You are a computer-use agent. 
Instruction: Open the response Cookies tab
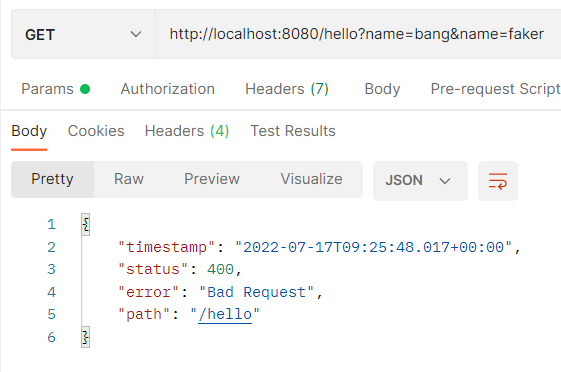(96, 131)
